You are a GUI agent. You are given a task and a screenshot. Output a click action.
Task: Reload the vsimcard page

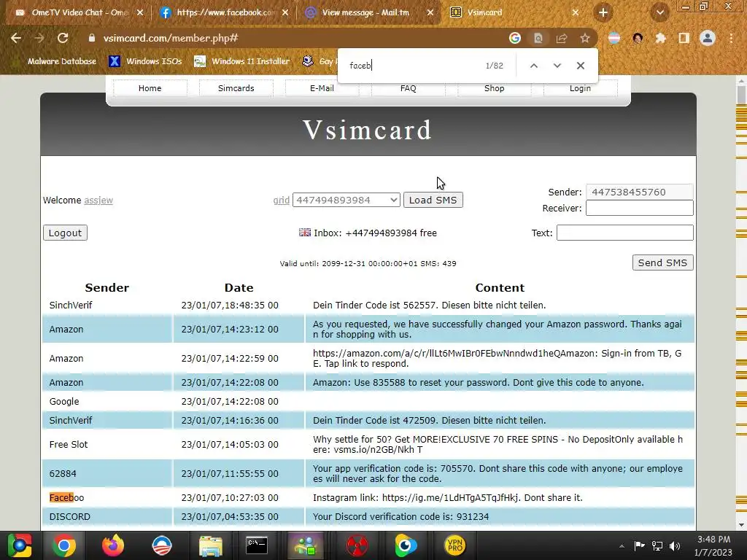pos(63,38)
